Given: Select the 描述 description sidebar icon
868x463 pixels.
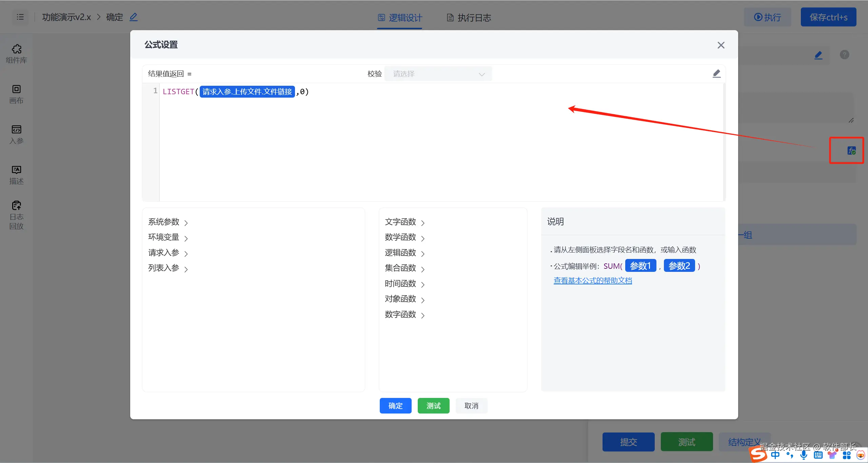Looking at the screenshot, I should tap(16, 175).
